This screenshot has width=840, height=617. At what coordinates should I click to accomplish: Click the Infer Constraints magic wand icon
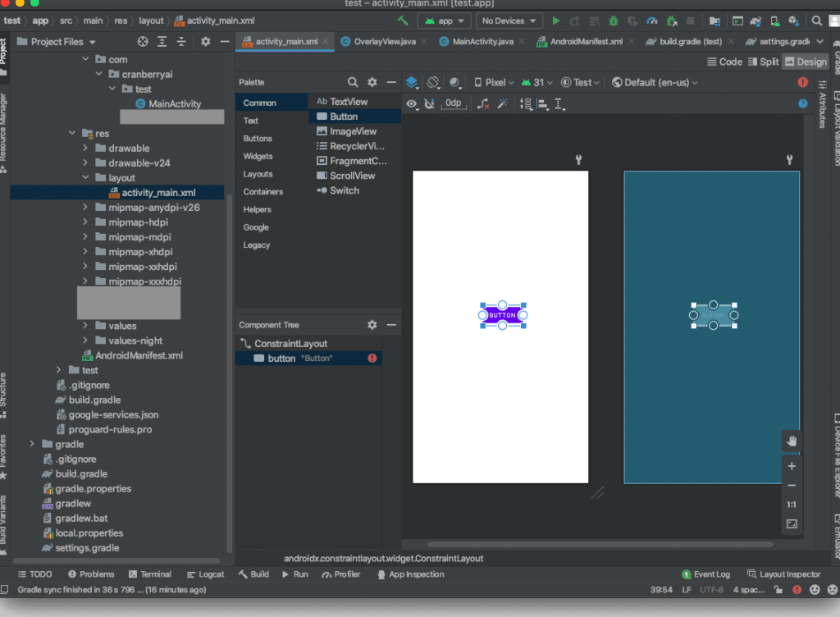503,104
